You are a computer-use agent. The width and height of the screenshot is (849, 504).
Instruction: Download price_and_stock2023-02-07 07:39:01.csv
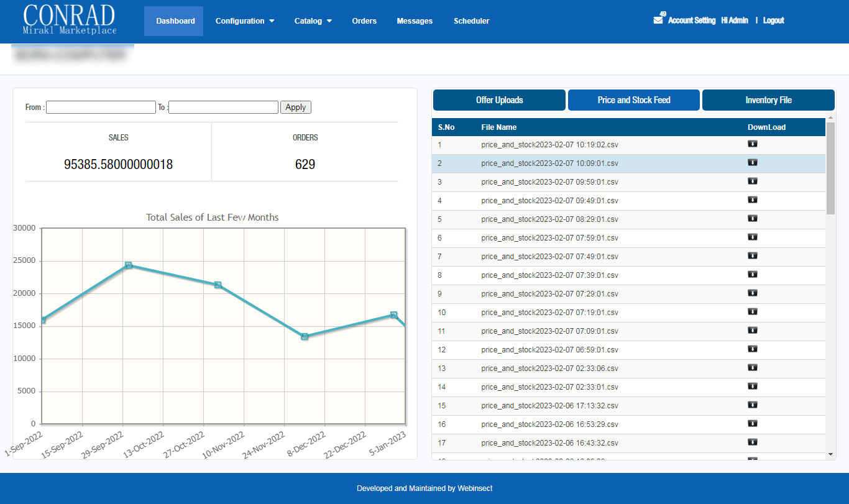(752, 275)
